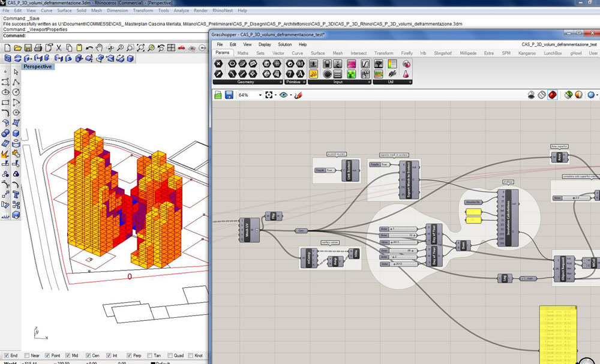Switch to the Mesh tab in Grasshopper
The height and width of the screenshot is (364, 600).
pos(337,53)
